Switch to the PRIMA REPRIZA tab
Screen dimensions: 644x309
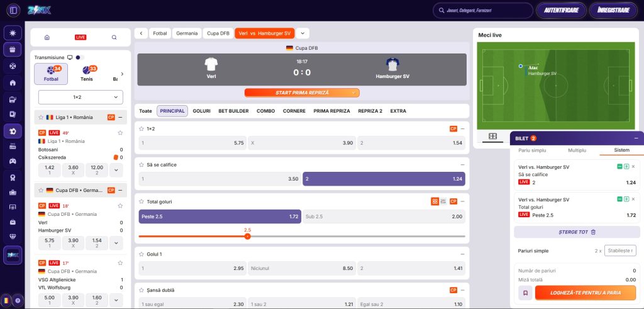(x=332, y=111)
